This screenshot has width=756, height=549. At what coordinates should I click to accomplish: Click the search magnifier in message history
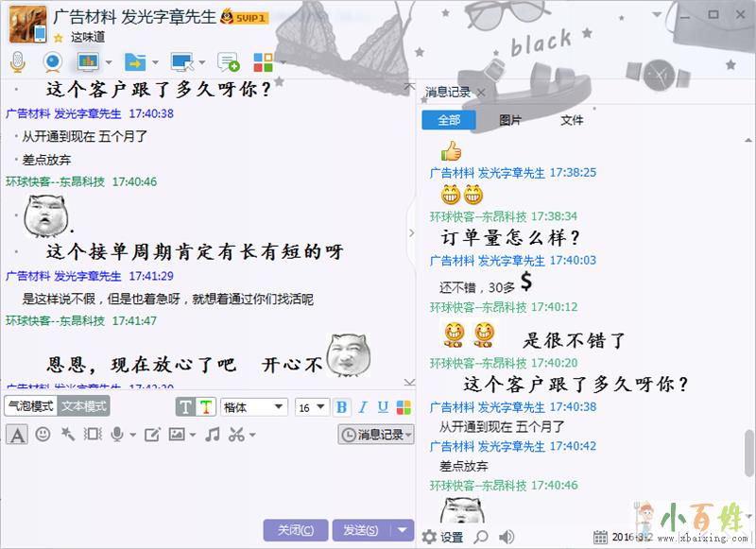coord(481,537)
